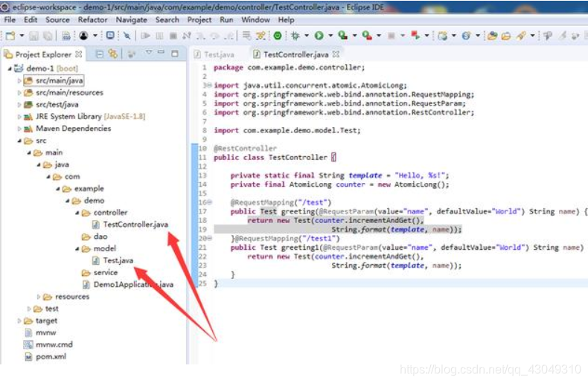
Task: Open the Search menu
Action: [167, 20]
